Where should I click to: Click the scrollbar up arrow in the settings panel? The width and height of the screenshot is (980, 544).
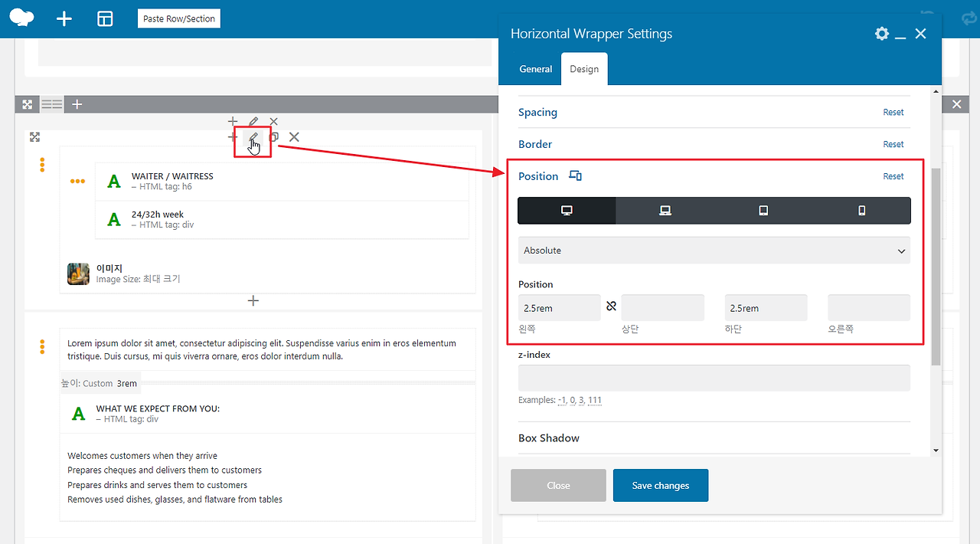[x=936, y=92]
